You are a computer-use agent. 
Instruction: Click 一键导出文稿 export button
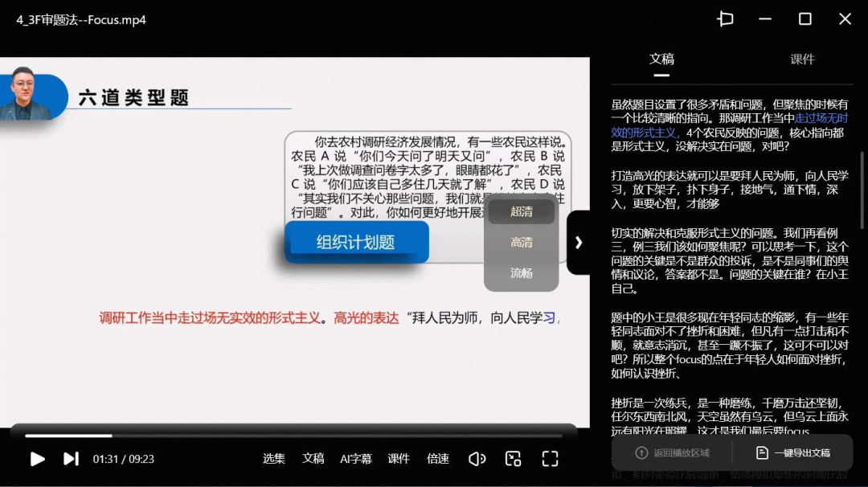coord(793,452)
